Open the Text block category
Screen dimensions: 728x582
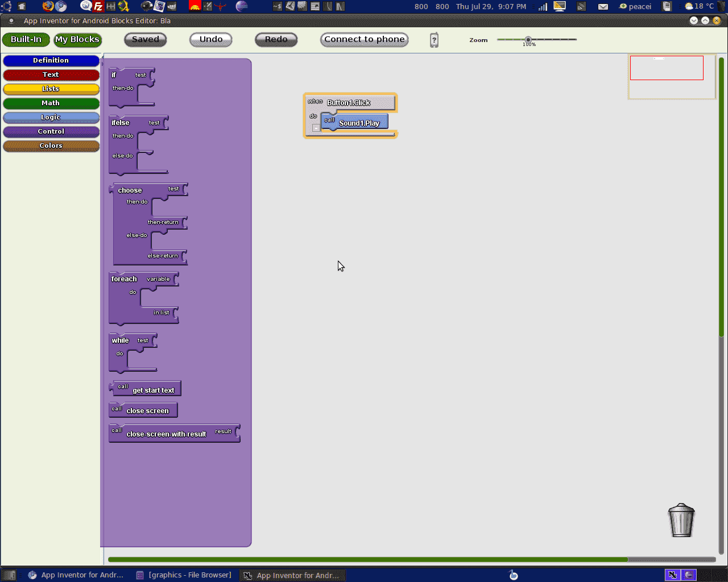click(x=51, y=74)
